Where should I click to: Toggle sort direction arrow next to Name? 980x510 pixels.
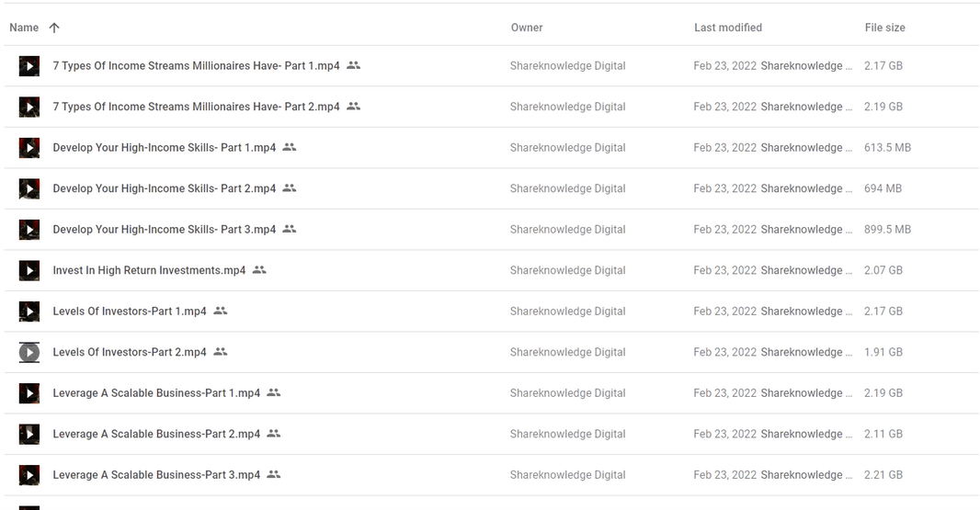pos(54,28)
